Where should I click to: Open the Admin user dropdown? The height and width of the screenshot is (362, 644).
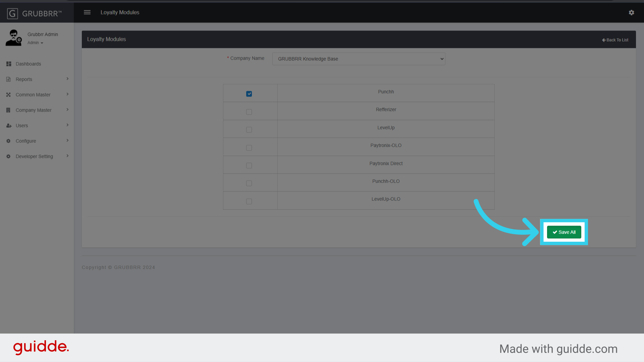point(35,43)
